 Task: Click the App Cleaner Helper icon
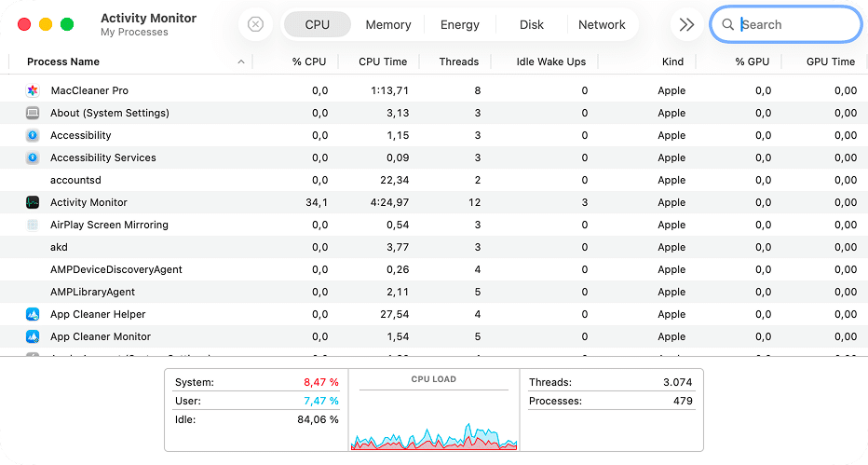coord(33,314)
